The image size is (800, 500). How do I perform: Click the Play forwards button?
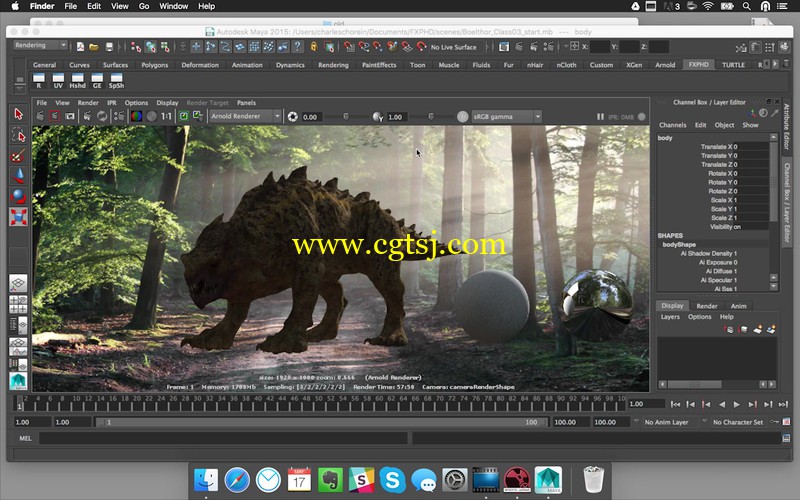pyautogui.click(x=736, y=404)
